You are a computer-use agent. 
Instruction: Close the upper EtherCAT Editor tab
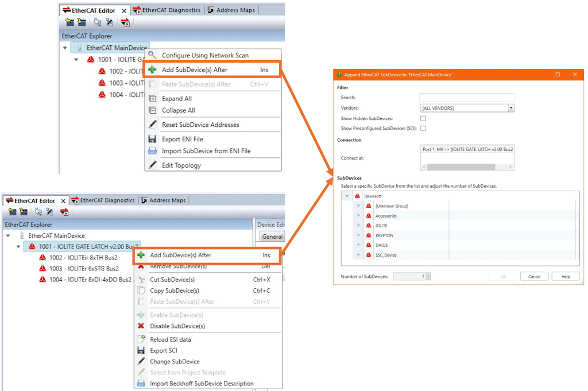pos(124,10)
